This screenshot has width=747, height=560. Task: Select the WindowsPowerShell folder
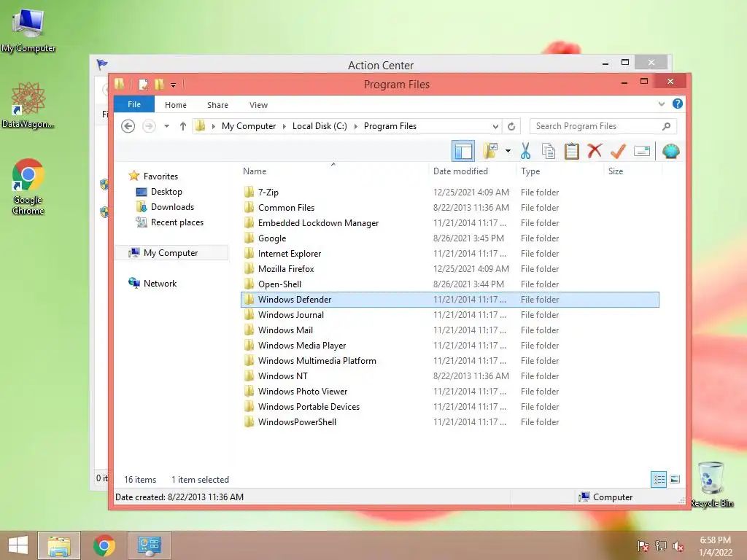tap(449, 422)
